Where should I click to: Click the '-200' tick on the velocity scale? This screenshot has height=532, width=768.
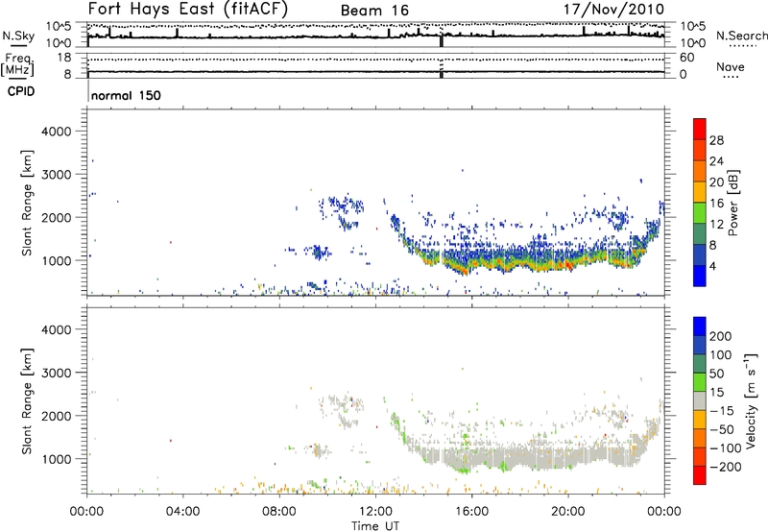pyautogui.click(x=725, y=467)
